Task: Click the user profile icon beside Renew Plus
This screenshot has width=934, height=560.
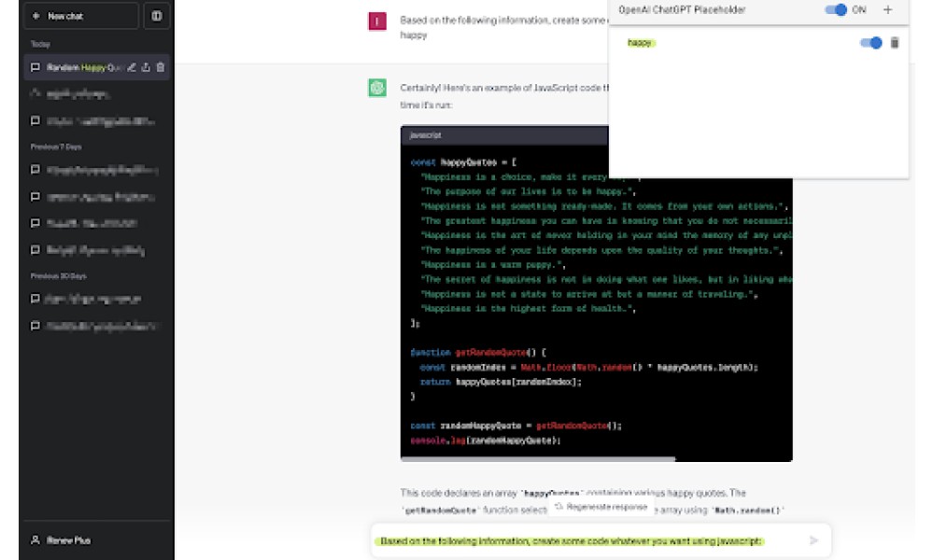Action: [x=35, y=540]
